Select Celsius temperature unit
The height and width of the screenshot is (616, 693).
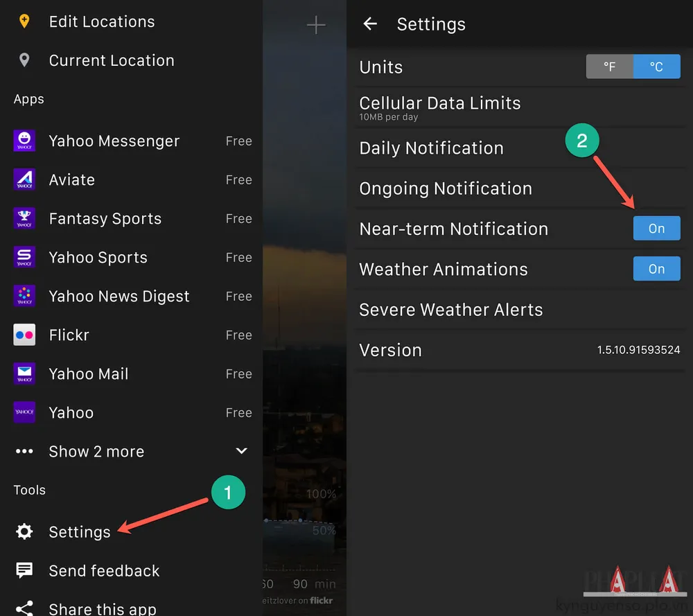click(656, 67)
